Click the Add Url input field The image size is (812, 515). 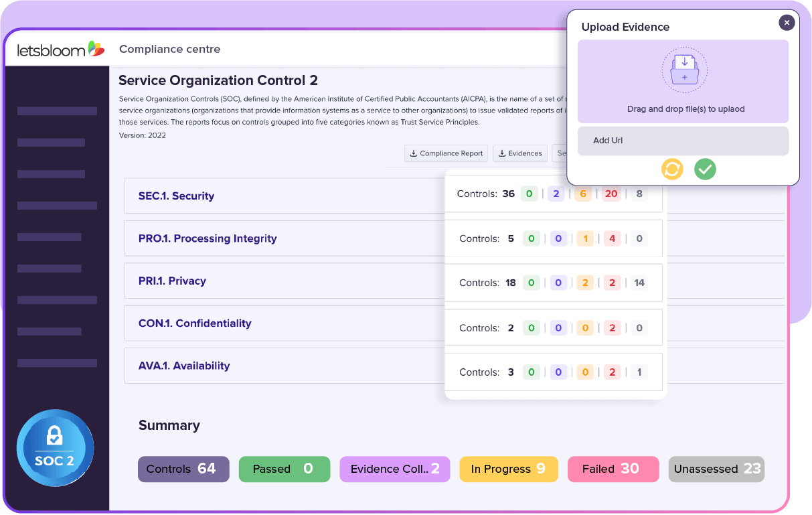point(683,141)
